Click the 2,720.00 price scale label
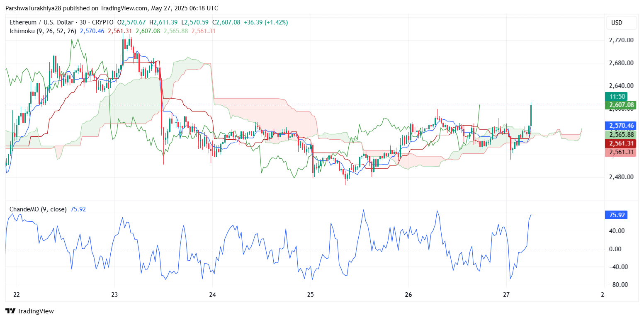The height and width of the screenshot is (320, 644). pos(621,40)
